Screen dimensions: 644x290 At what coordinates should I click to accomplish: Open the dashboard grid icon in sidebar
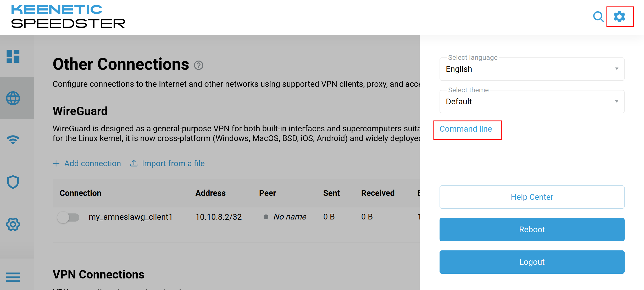pyautogui.click(x=13, y=56)
